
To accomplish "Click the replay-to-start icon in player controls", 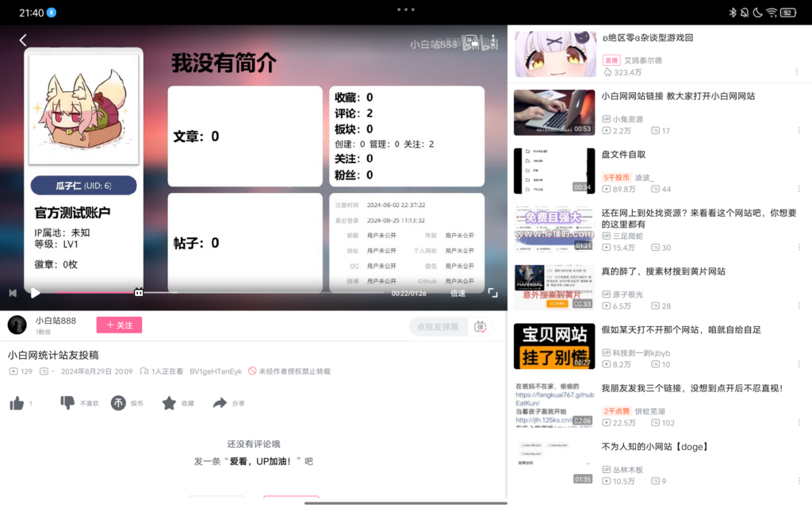I will pyautogui.click(x=13, y=292).
